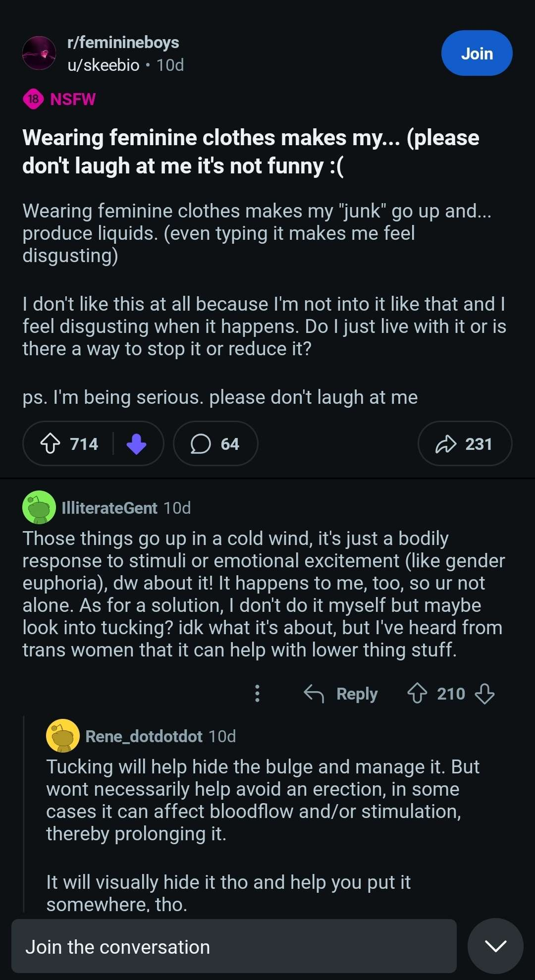Tap the down chevron beside comment box
This screenshot has height=980, width=535.
(495, 946)
